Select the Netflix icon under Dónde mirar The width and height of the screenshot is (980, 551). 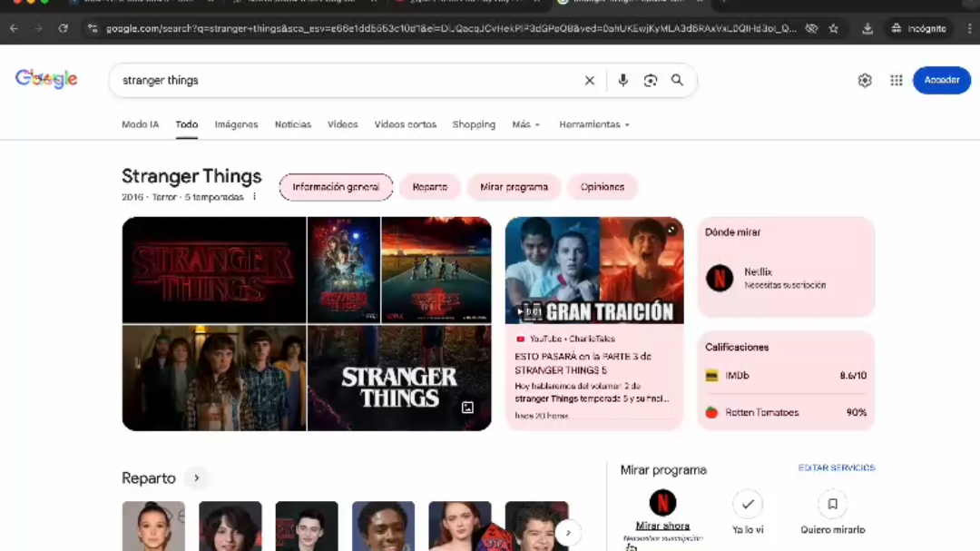(x=719, y=278)
